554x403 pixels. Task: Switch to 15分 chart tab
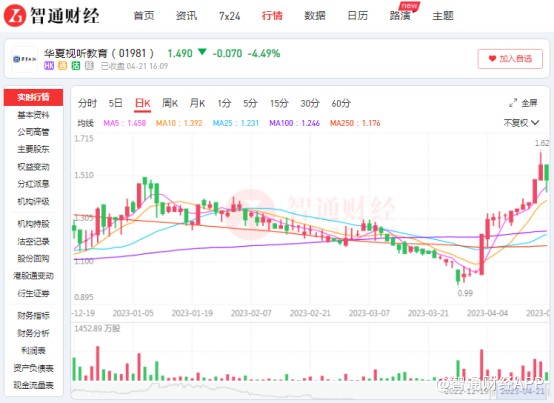279,103
